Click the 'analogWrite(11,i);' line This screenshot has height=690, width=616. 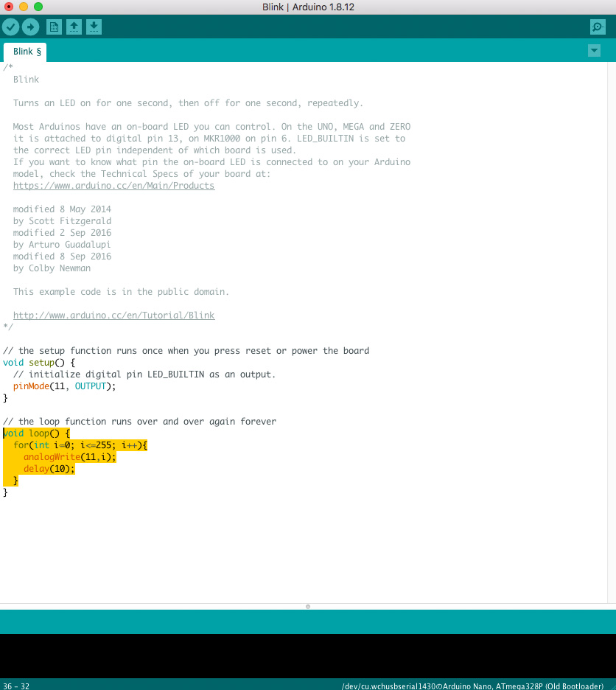[x=69, y=457]
